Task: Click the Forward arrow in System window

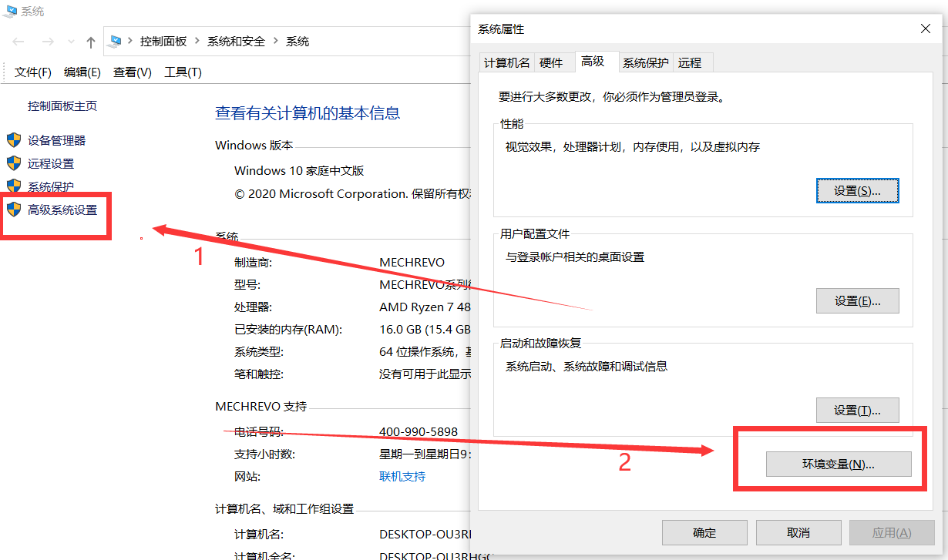Action: pyautogui.click(x=48, y=42)
